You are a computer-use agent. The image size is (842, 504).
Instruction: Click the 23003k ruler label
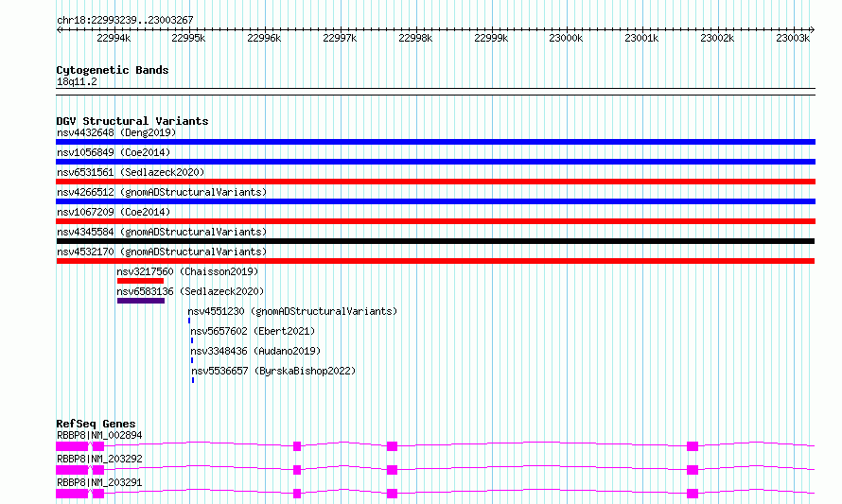tap(793, 38)
